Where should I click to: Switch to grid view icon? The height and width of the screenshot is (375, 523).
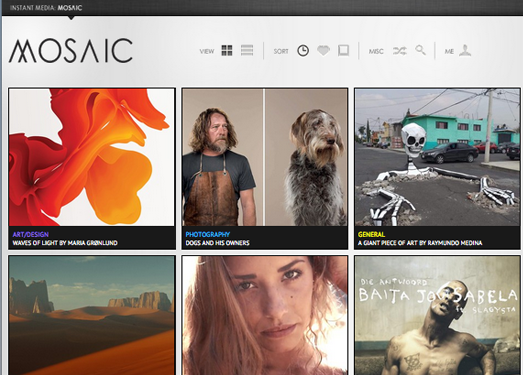(227, 51)
